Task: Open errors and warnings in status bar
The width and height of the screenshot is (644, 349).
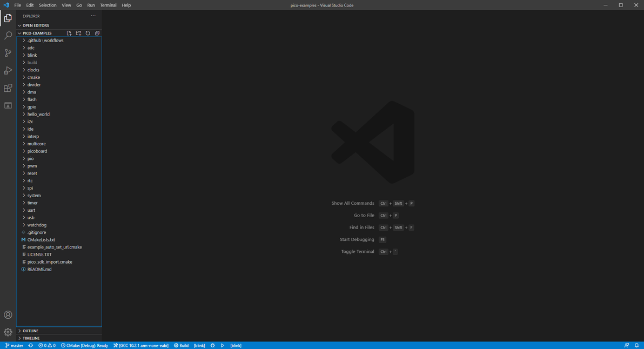Action: pos(47,346)
